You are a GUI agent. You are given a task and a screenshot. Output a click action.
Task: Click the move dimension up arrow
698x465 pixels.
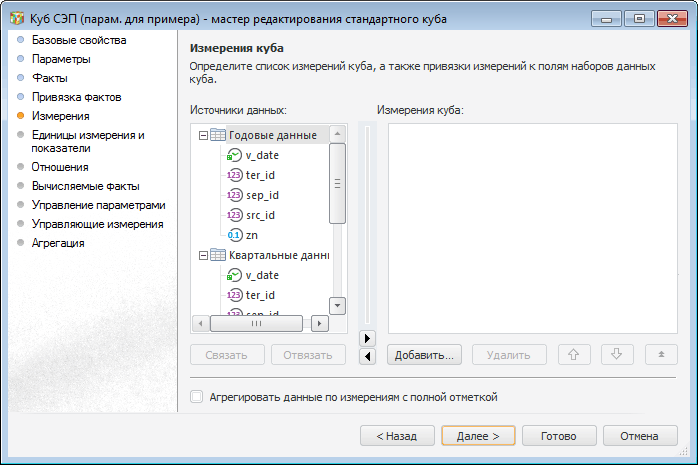tap(574, 354)
